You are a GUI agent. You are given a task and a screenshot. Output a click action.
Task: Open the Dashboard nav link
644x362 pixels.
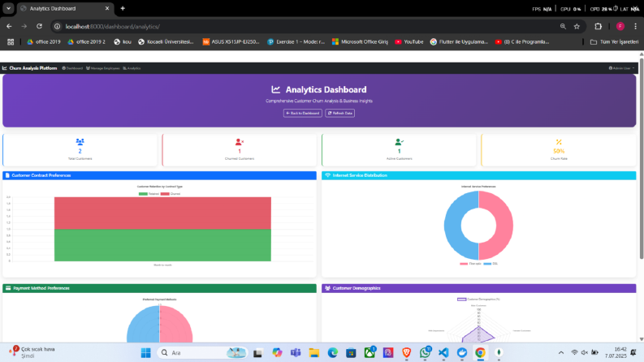point(72,68)
